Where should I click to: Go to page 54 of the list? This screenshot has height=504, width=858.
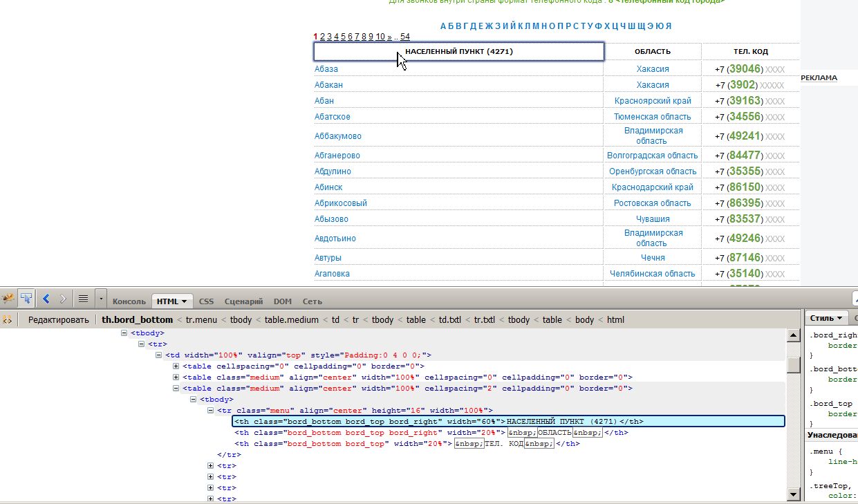pyautogui.click(x=404, y=37)
